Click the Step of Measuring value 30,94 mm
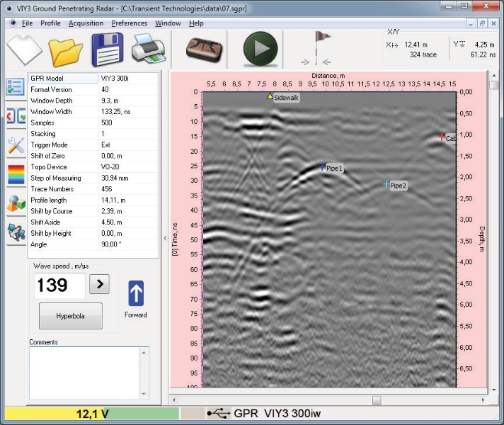This screenshot has height=425, width=504. [x=115, y=178]
